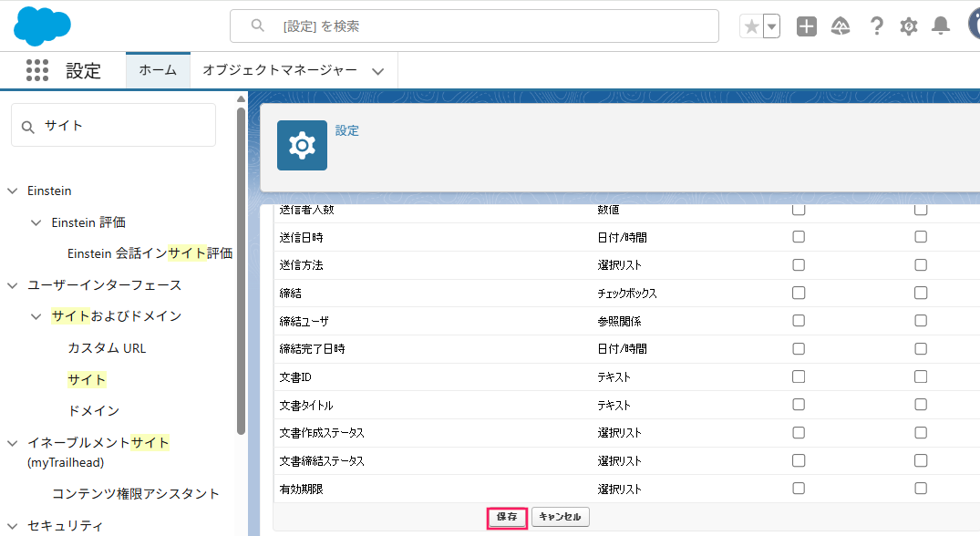Open the notifications bell
980x536 pixels.
coord(941,26)
